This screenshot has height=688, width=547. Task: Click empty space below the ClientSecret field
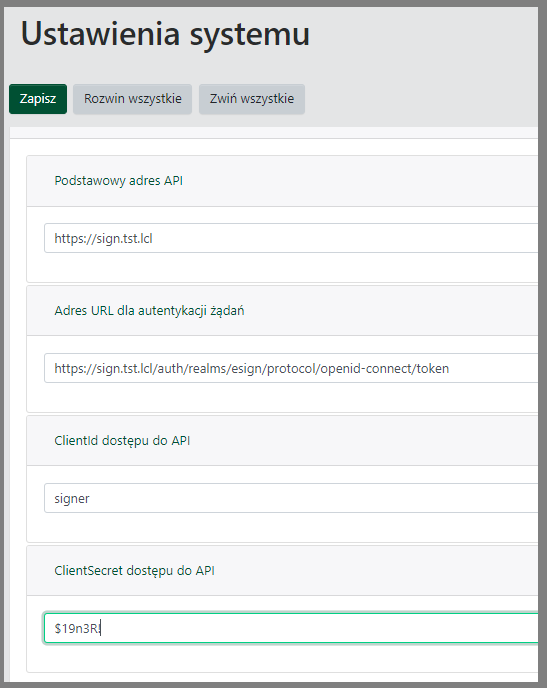282,658
